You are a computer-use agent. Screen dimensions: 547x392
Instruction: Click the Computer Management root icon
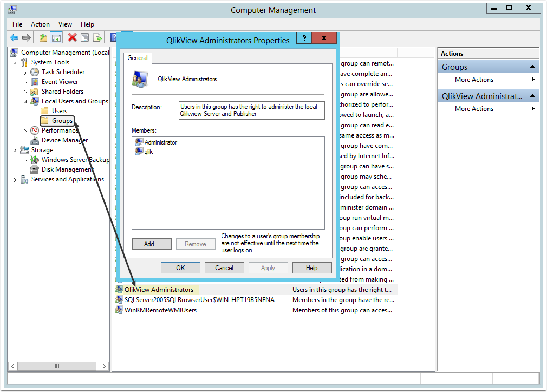(14, 53)
